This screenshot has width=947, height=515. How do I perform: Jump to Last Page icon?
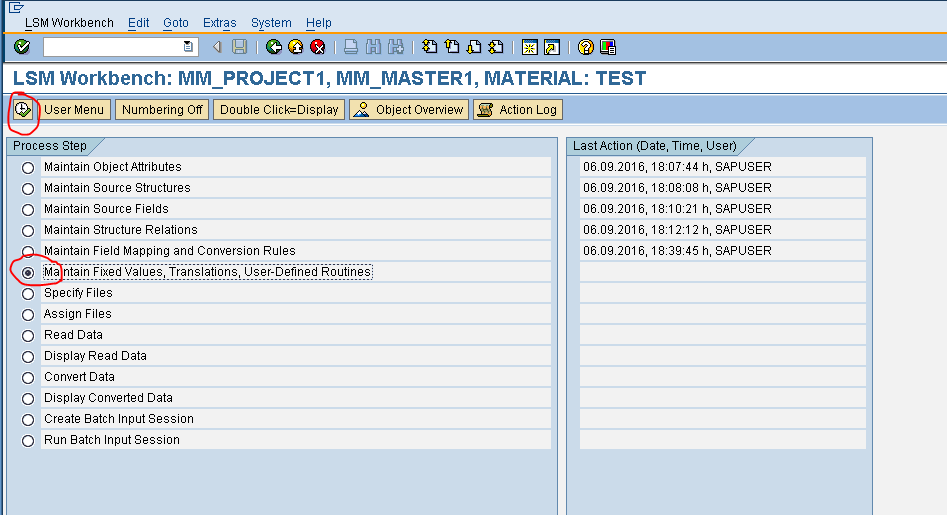tap(496, 47)
